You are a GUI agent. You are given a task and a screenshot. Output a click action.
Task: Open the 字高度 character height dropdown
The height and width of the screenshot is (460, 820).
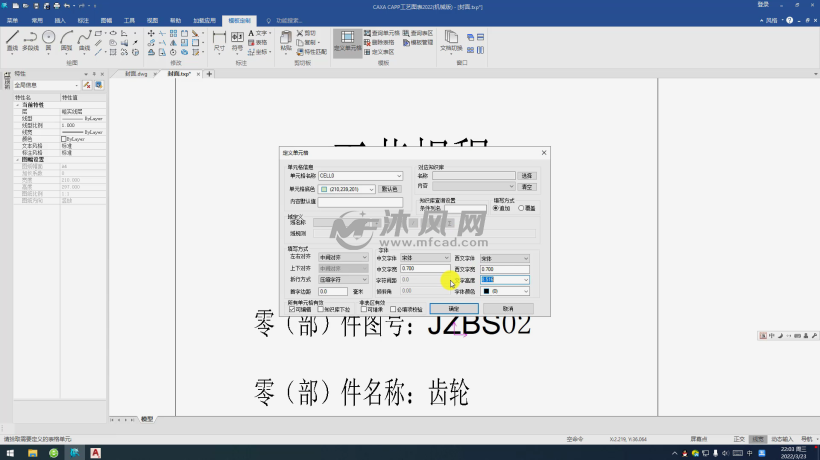[x=526, y=280]
